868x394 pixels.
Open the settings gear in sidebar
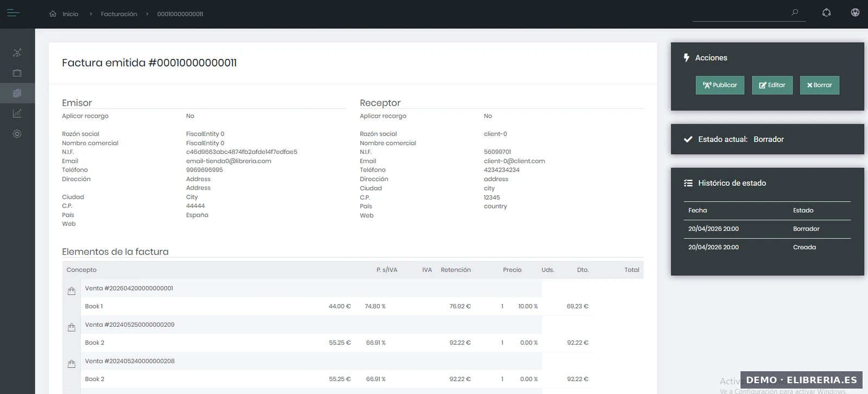click(17, 134)
